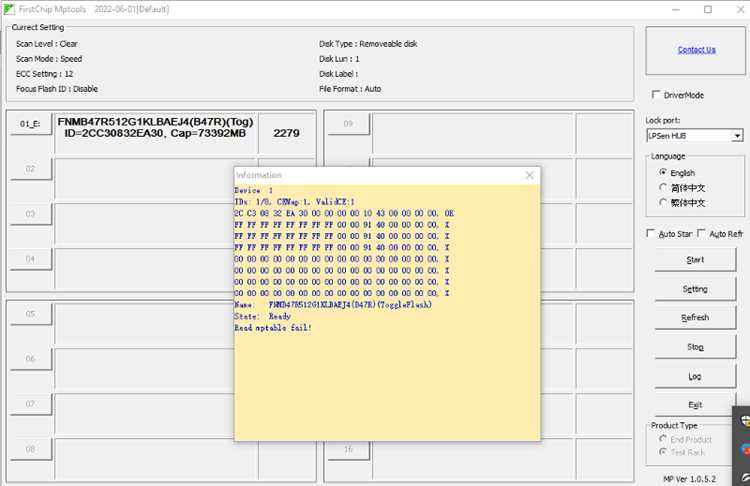Maximize the FirstChip Mptools window
The width and height of the screenshot is (750, 486).
(708, 10)
